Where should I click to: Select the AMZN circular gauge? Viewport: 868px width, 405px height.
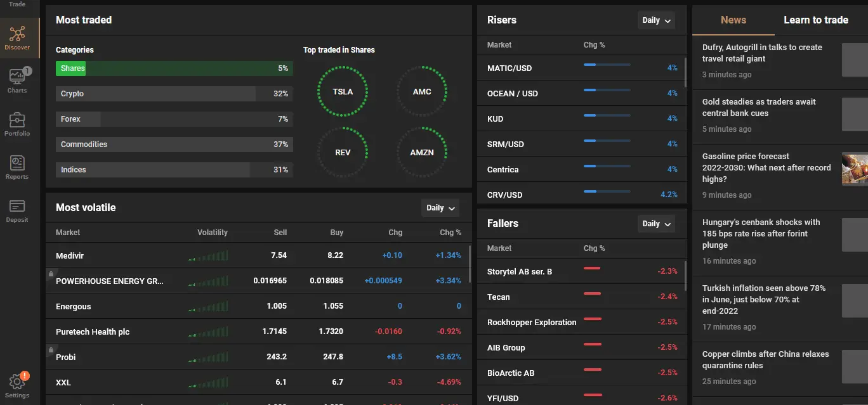(x=422, y=153)
